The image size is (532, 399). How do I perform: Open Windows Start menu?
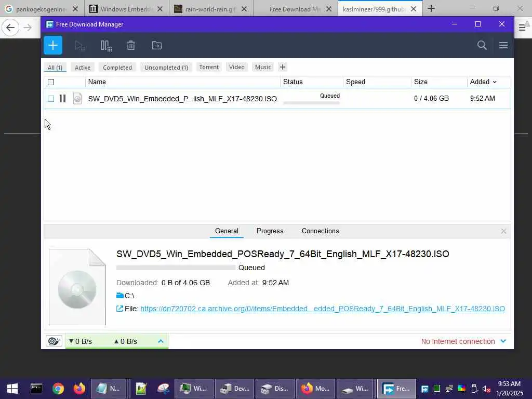point(12,389)
